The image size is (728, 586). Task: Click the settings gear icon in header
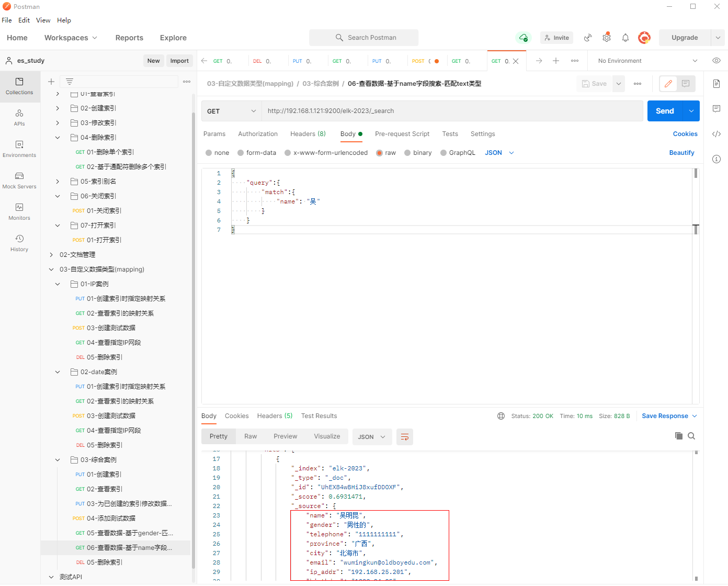[x=607, y=38]
